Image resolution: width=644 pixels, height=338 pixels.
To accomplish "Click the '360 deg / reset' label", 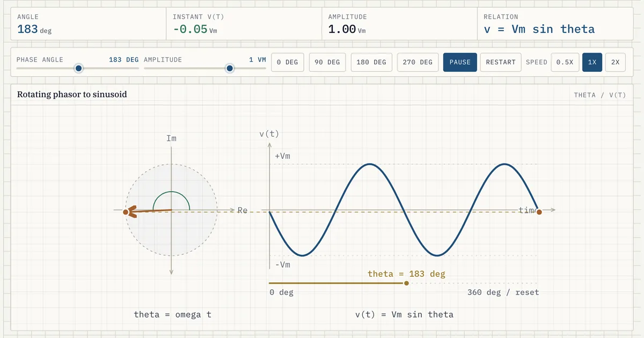I will (x=503, y=292).
